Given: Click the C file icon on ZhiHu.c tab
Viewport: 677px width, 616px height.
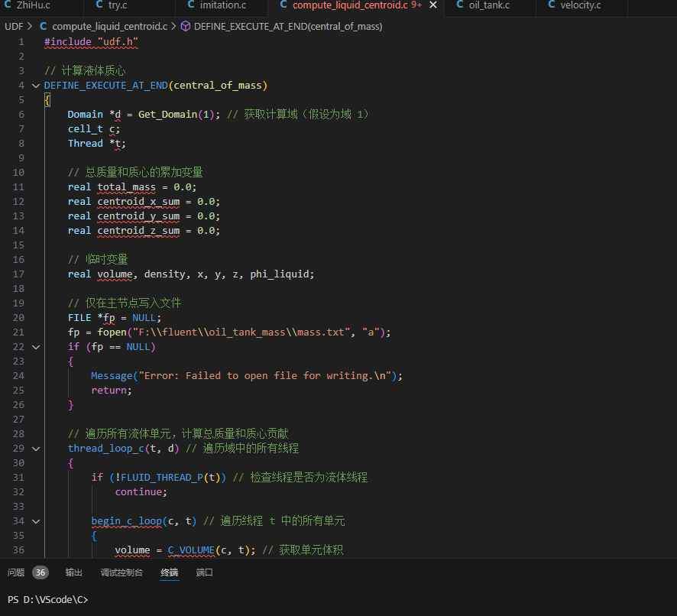Looking at the screenshot, I should pyautogui.click(x=7, y=6).
